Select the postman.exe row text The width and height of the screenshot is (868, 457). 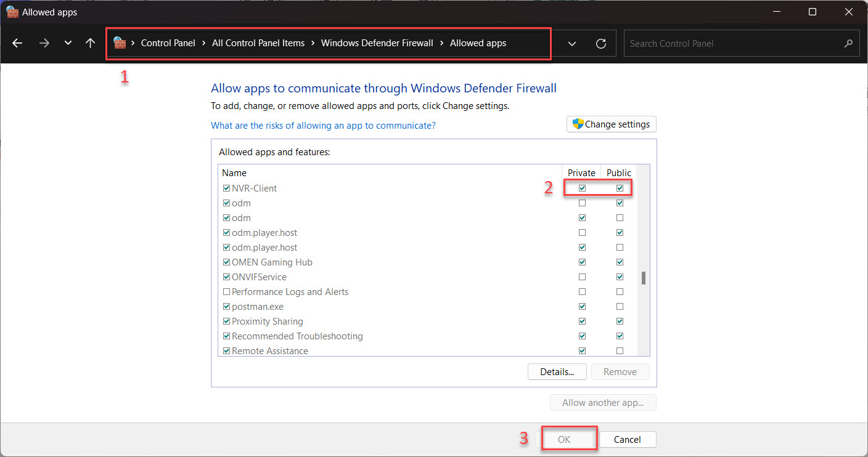258,307
